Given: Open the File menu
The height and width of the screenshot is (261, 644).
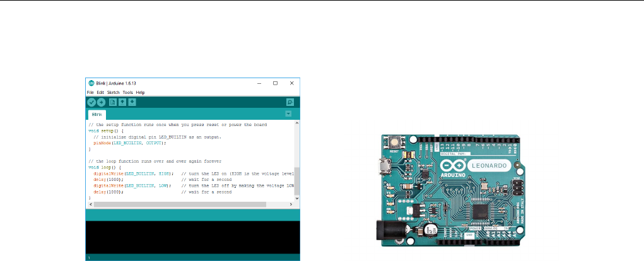Looking at the screenshot, I should 90,92.
